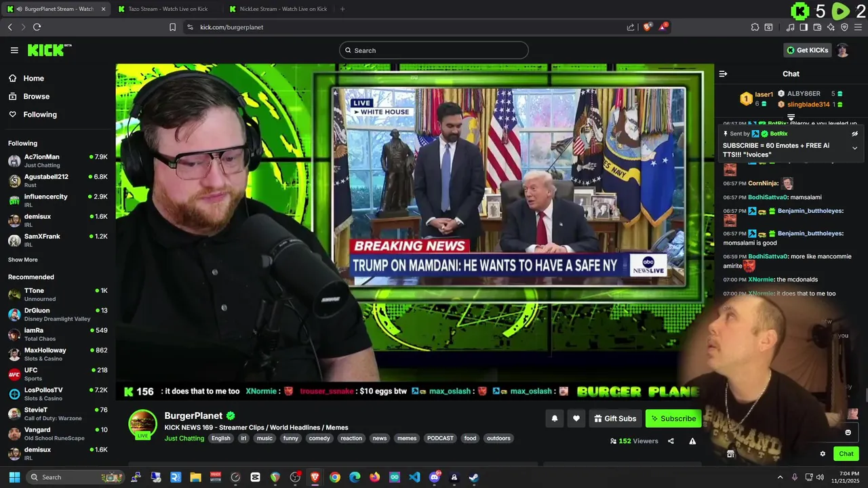Toggle the browser sidebar panel
Screen dimensions: 868x488
(804, 27)
